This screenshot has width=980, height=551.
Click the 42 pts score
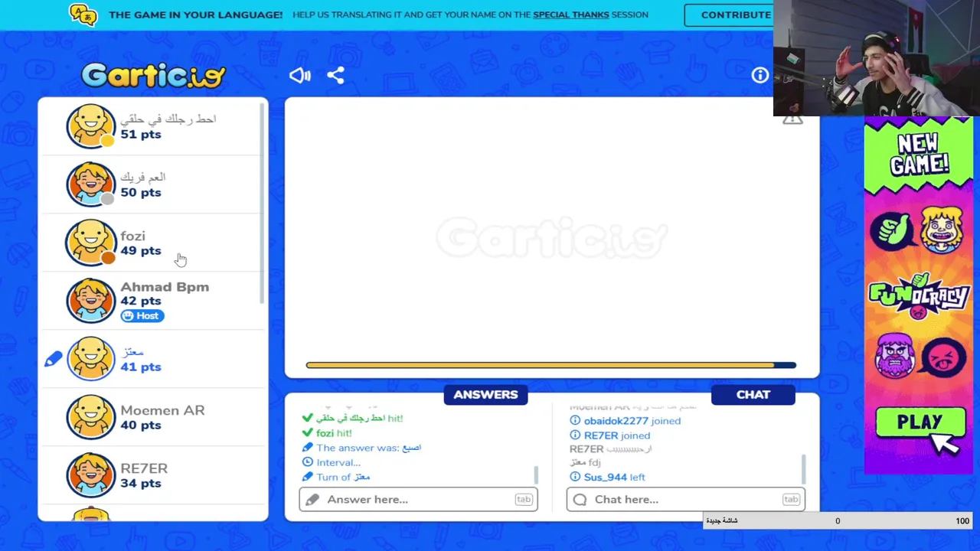coord(141,301)
